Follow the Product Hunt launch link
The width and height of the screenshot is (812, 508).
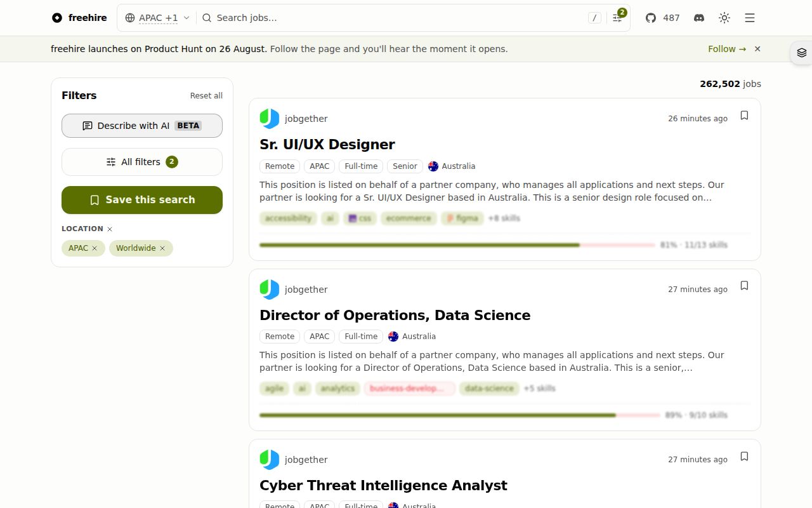coord(727,49)
